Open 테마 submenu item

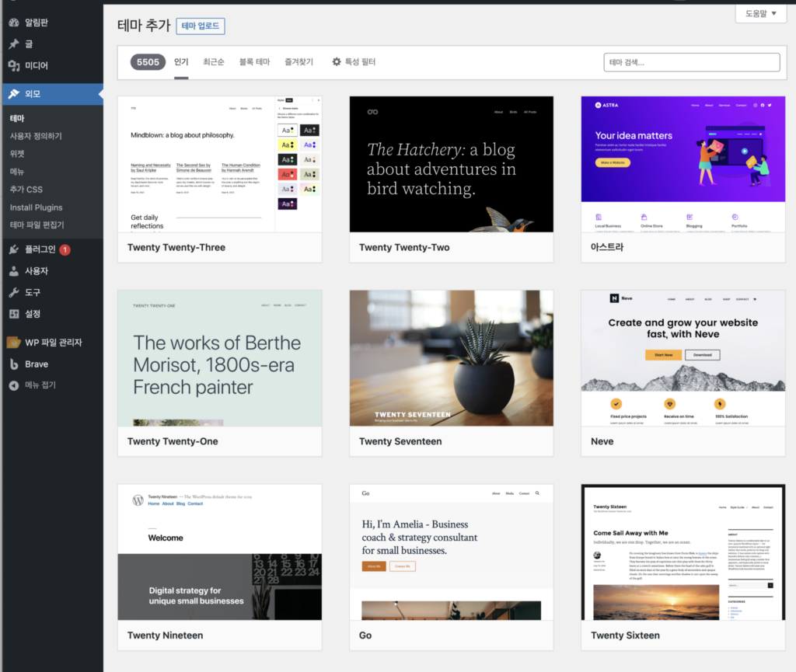(17, 118)
